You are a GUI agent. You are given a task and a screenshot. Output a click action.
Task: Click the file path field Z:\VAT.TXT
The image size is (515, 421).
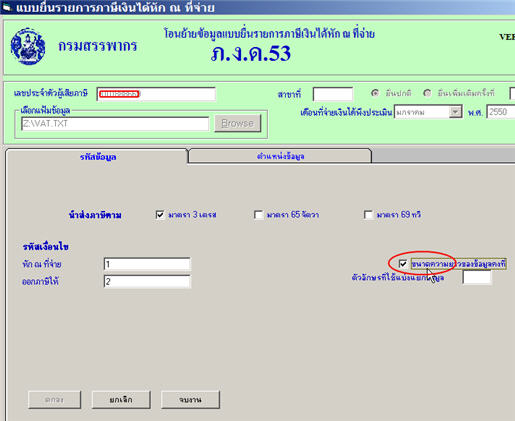click(115, 124)
